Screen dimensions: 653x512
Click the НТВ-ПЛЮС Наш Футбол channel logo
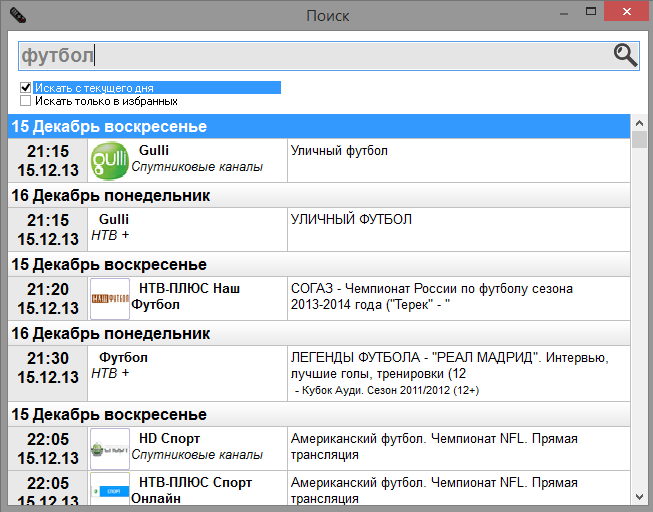(x=109, y=297)
